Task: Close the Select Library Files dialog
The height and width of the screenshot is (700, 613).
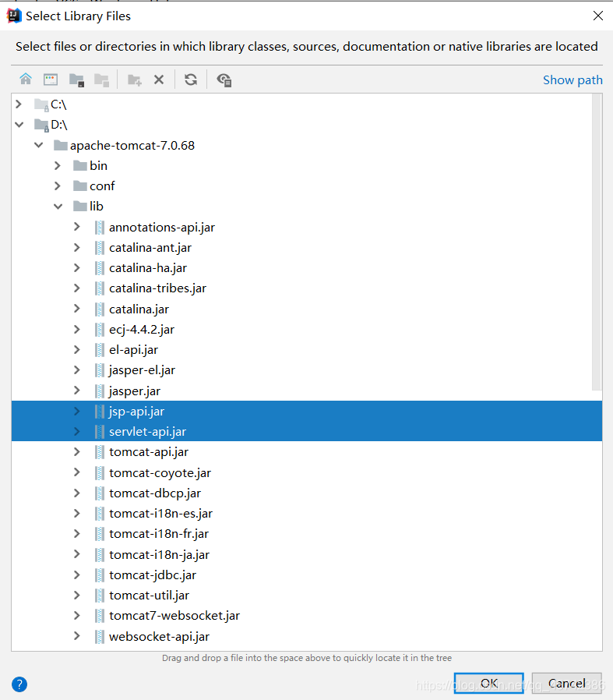Action: 598,16
